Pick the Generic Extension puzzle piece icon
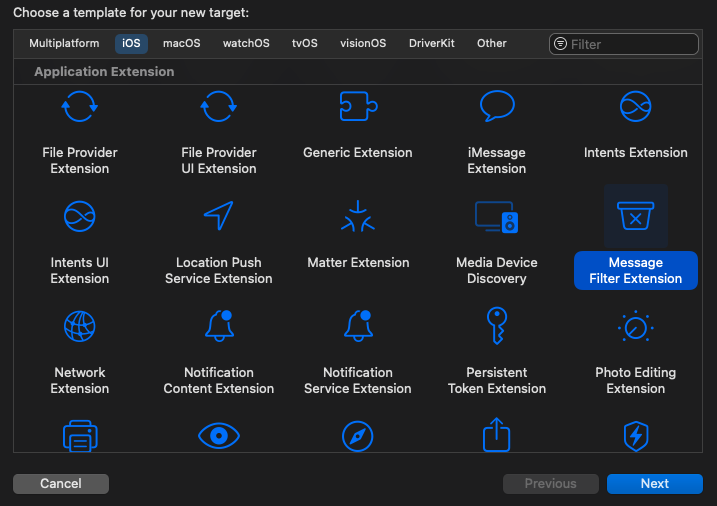717x506 pixels. coord(358,106)
